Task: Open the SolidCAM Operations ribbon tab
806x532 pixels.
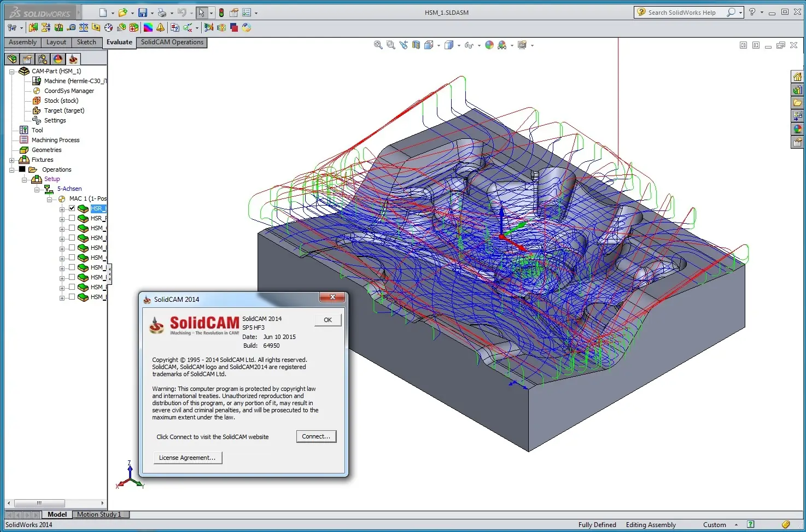Action: [172, 43]
